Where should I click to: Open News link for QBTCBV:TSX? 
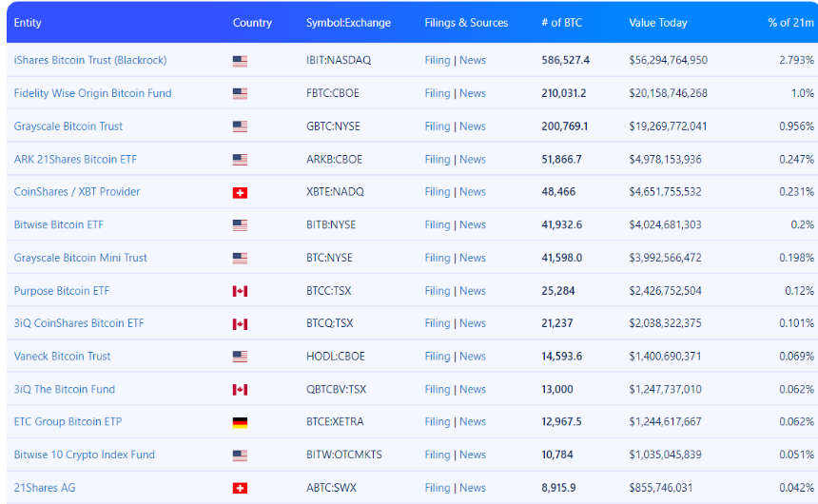coord(473,389)
